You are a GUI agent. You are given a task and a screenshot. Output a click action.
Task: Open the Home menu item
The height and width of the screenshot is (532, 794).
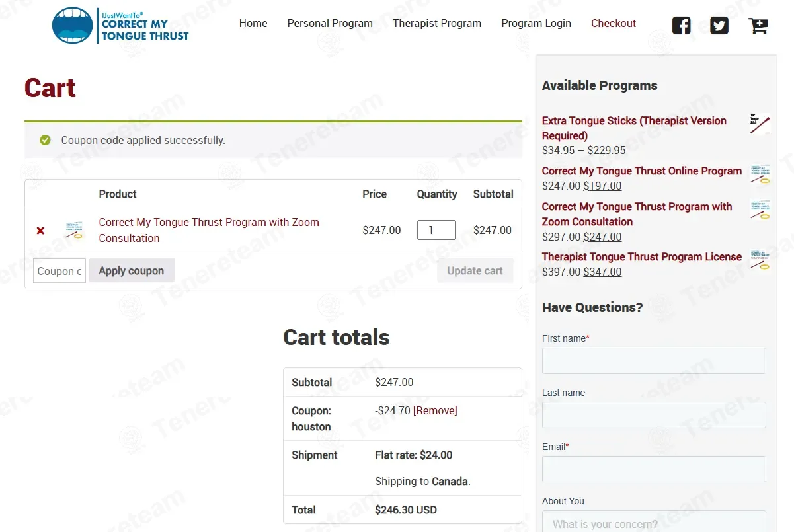[253, 23]
